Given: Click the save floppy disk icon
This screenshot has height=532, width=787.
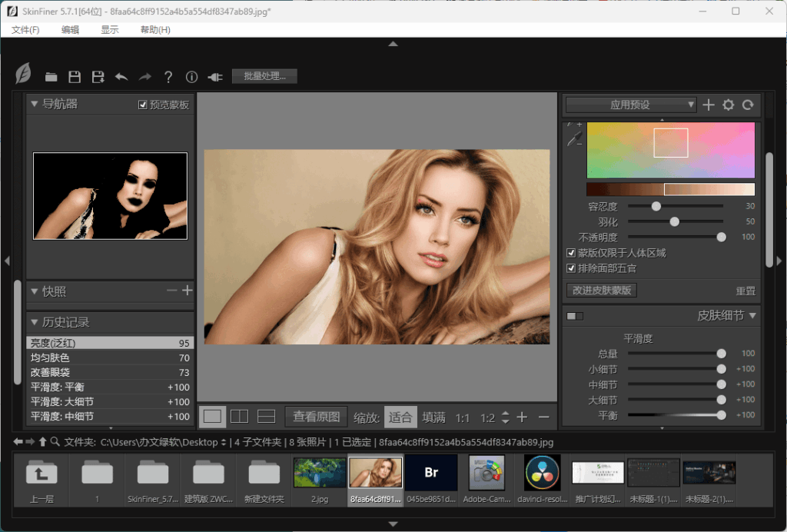Looking at the screenshot, I should pyautogui.click(x=75, y=77).
